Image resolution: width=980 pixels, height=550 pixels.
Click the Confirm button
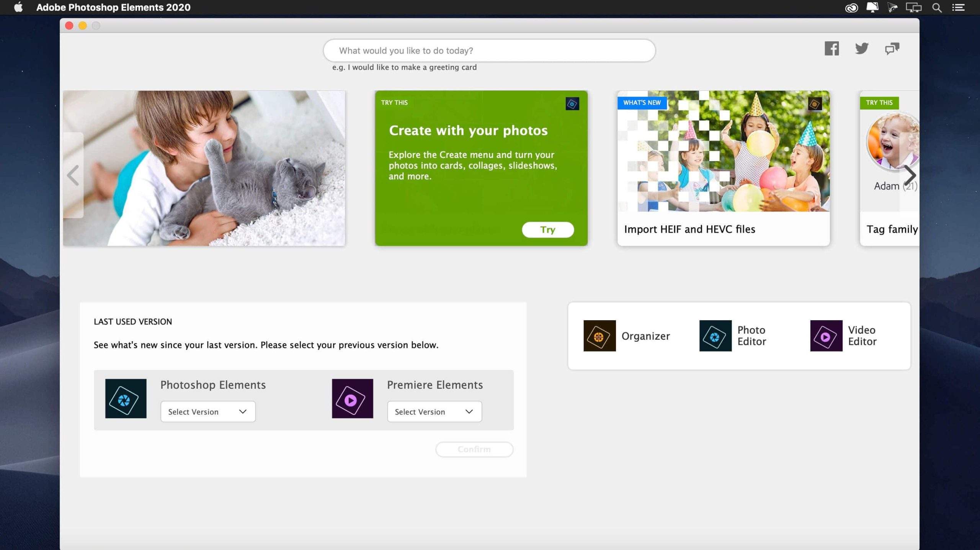point(474,449)
